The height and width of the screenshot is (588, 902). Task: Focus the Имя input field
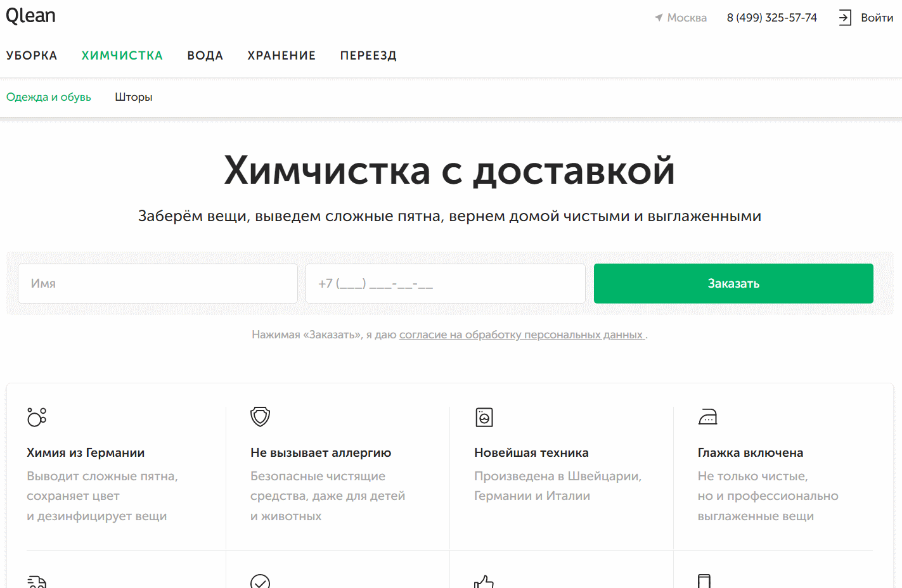coord(158,284)
